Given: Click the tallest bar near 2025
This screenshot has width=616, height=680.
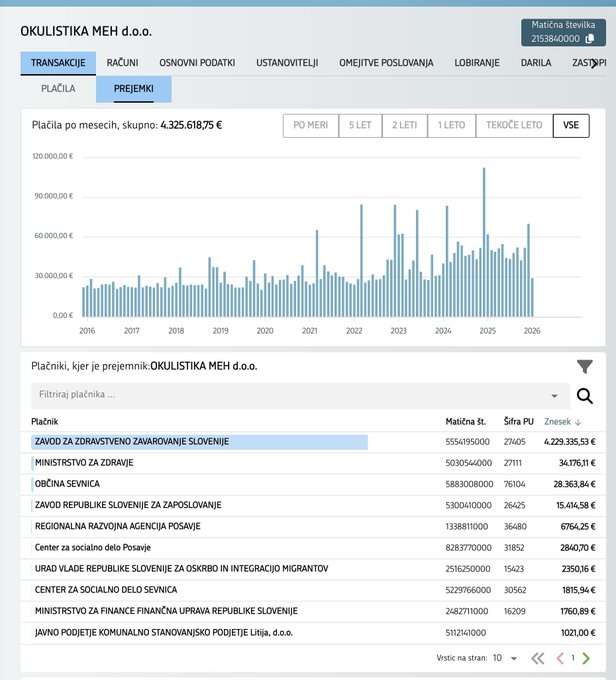Looking at the screenshot, I should (484, 240).
